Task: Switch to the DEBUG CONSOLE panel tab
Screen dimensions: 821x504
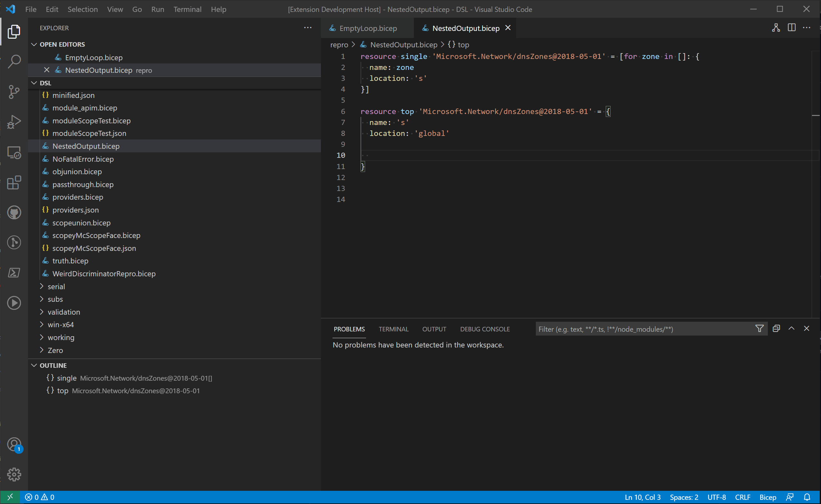Action: tap(485, 329)
